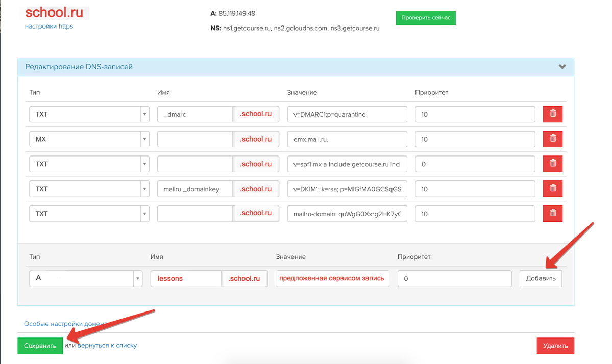The width and height of the screenshot is (612, 364).
Task: Change type of the mailru._domainkey record
Action: (x=89, y=189)
